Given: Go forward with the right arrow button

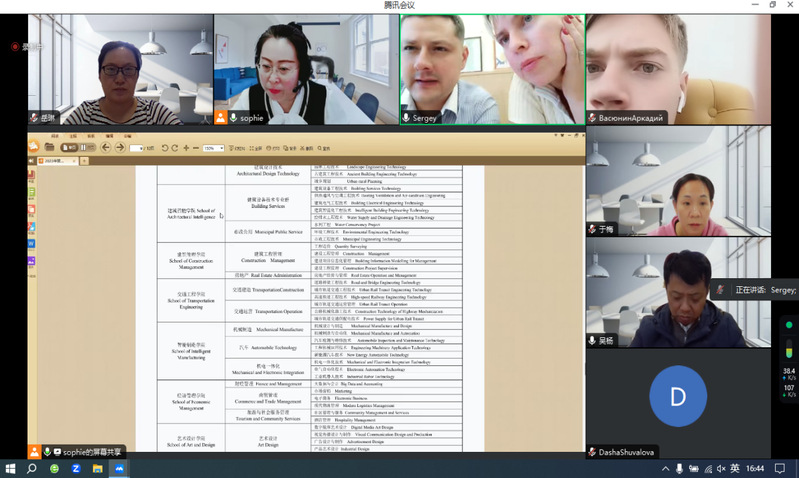Looking at the screenshot, I should click(120, 147).
